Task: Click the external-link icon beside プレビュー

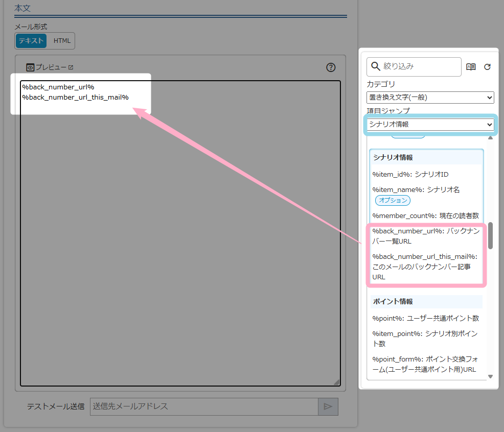Action: [x=71, y=67]
